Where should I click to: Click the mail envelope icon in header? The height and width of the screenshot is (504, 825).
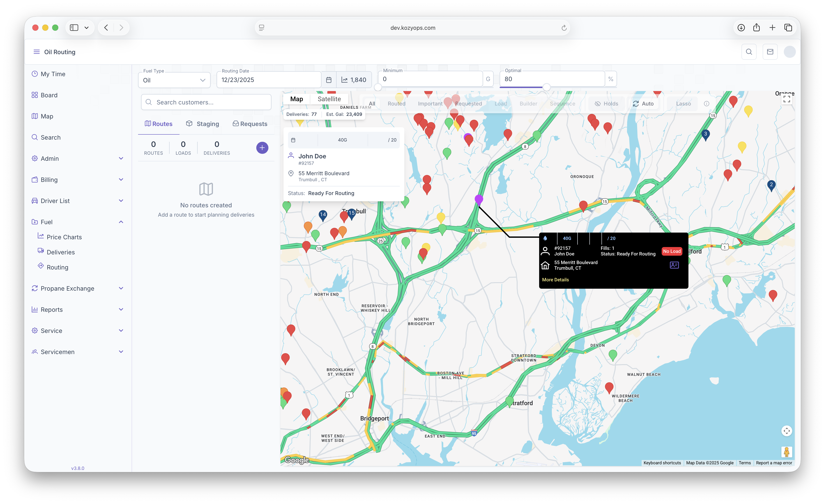coord(770,52)
